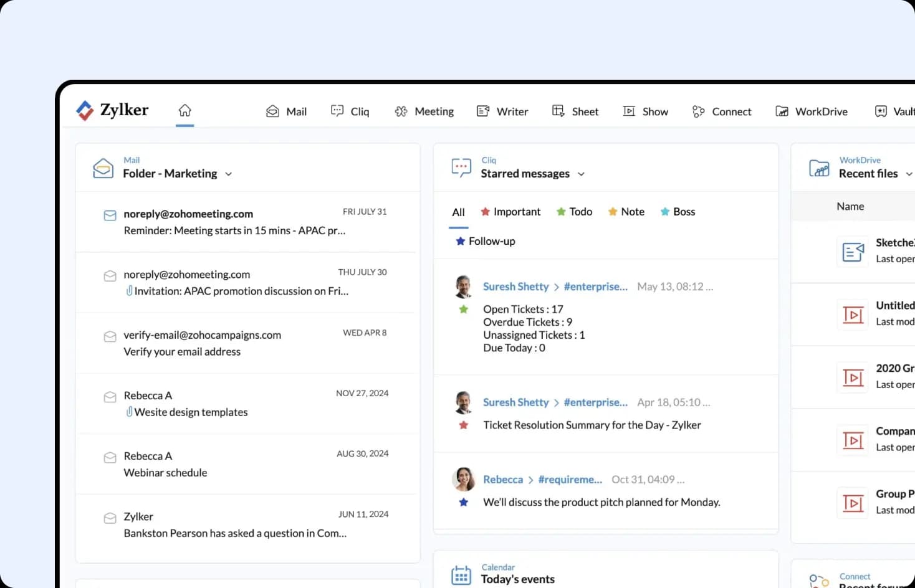Click the Connect icon in navigation

(x=698, y=111)
